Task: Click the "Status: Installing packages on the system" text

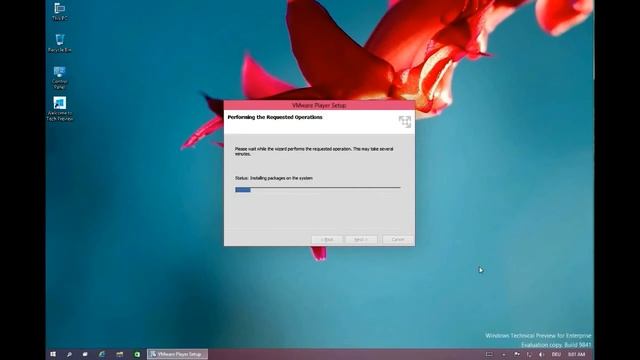Action: (x=273, y=178)
